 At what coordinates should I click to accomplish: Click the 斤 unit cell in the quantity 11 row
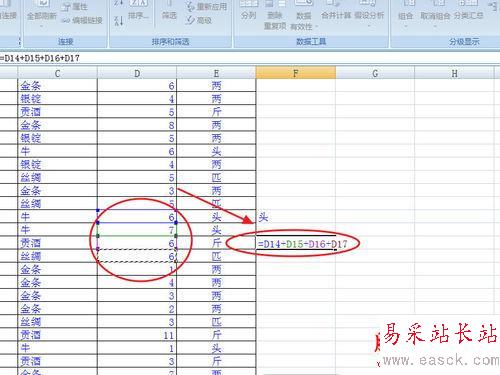click(216, 335)
